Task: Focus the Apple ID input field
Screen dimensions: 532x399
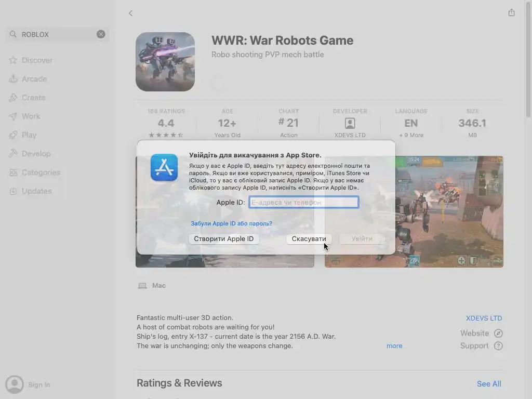Action: 303,202
